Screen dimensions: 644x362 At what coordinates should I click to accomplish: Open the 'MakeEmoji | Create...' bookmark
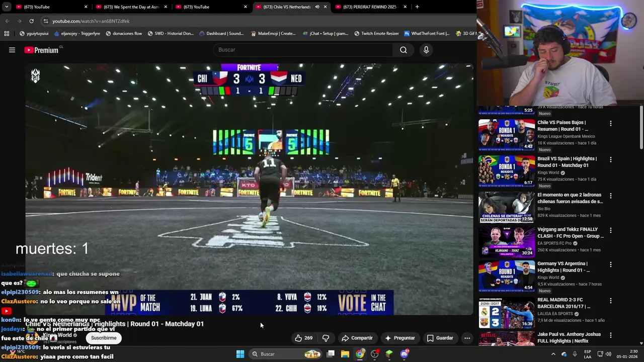(x=273, y=34)
